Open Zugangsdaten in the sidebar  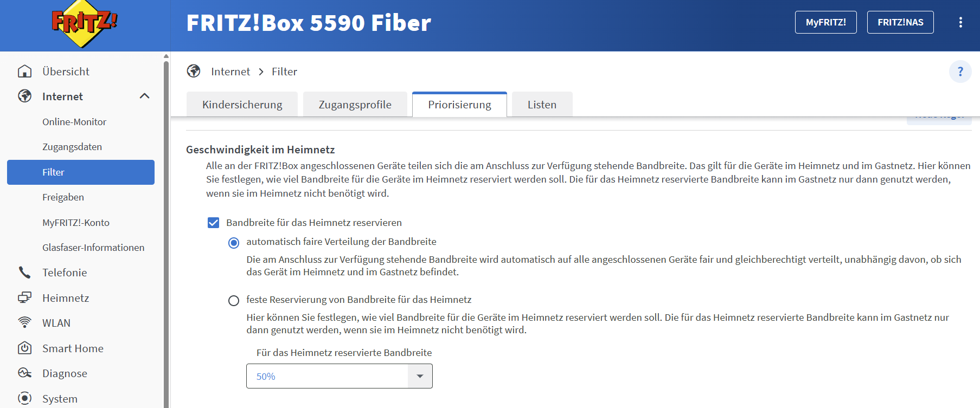click(x=72, y=147)
